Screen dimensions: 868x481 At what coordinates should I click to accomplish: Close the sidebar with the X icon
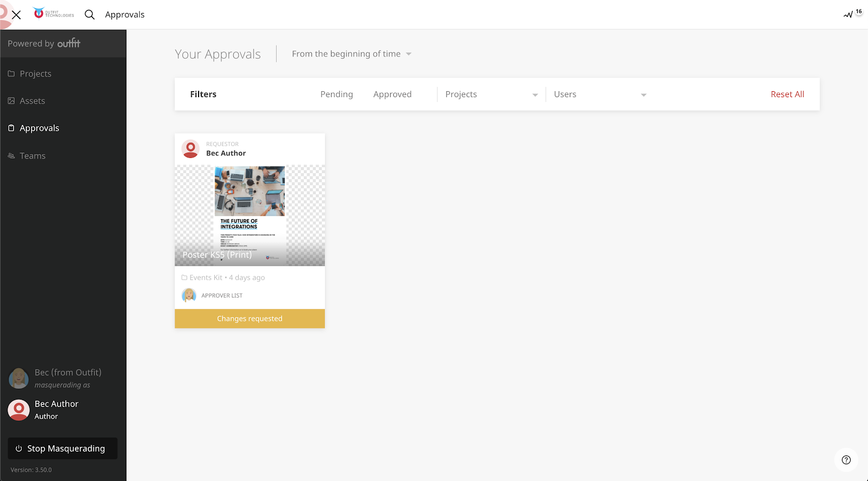[x=16, y=15]
